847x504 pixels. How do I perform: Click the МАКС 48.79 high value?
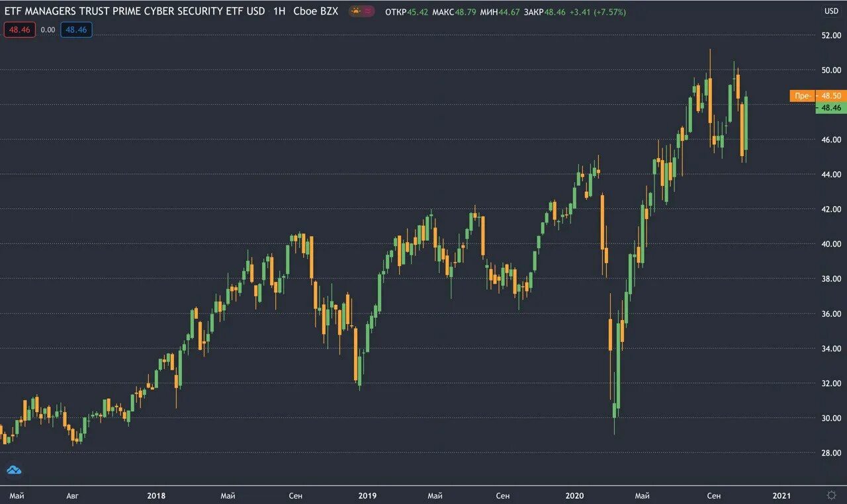(x=454, y=12)
